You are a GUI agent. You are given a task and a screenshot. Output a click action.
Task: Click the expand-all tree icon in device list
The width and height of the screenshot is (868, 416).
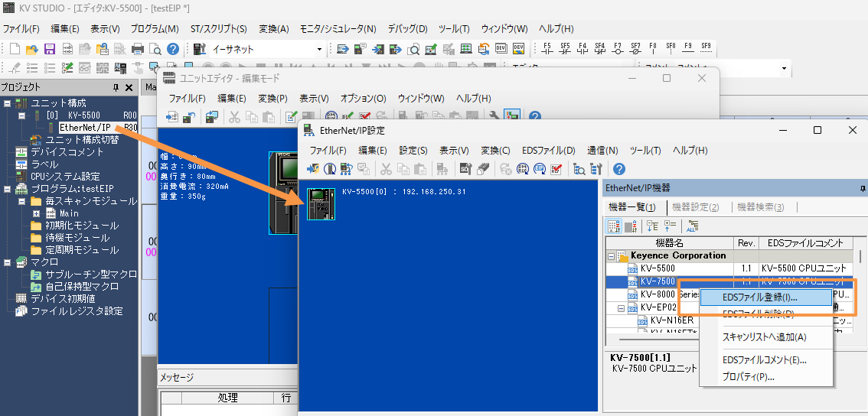tap(653, 226)
